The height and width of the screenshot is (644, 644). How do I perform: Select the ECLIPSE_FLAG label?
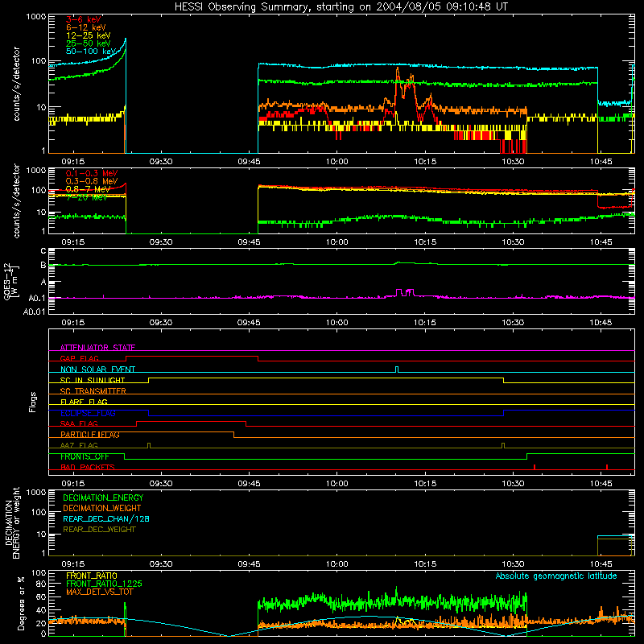point(88,413)
